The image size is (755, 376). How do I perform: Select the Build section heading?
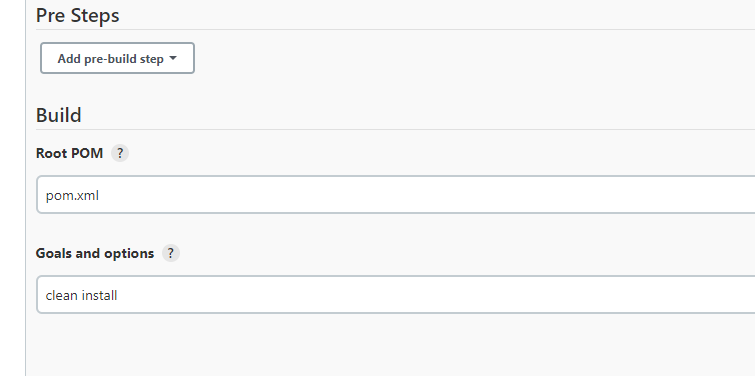click(x=59, y=116)
